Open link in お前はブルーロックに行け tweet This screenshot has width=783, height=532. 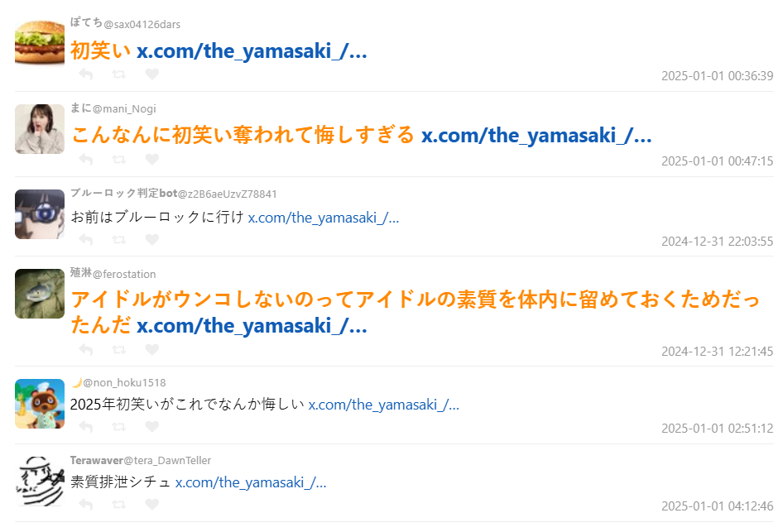pos(324,218)
